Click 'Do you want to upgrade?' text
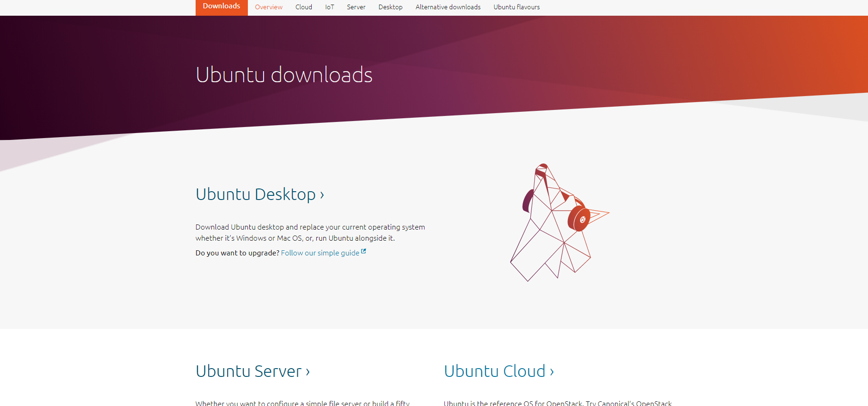 coord(237,253)
